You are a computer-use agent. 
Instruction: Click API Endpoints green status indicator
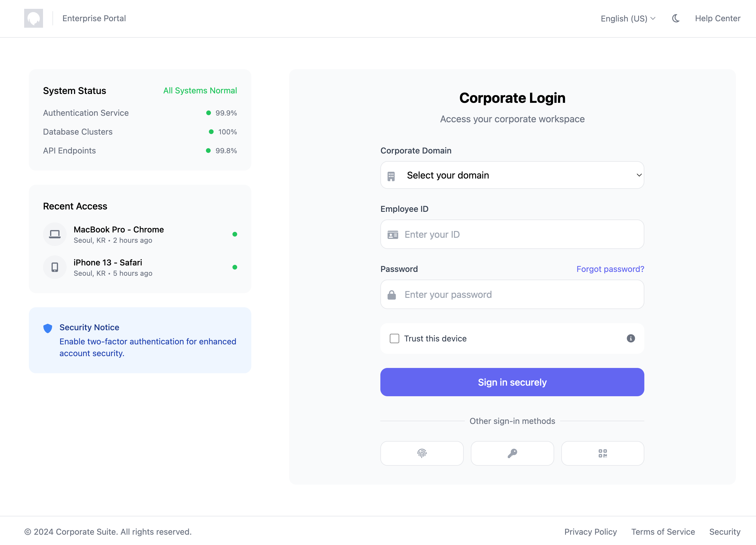pyautogui.click(x=208, y=151)
